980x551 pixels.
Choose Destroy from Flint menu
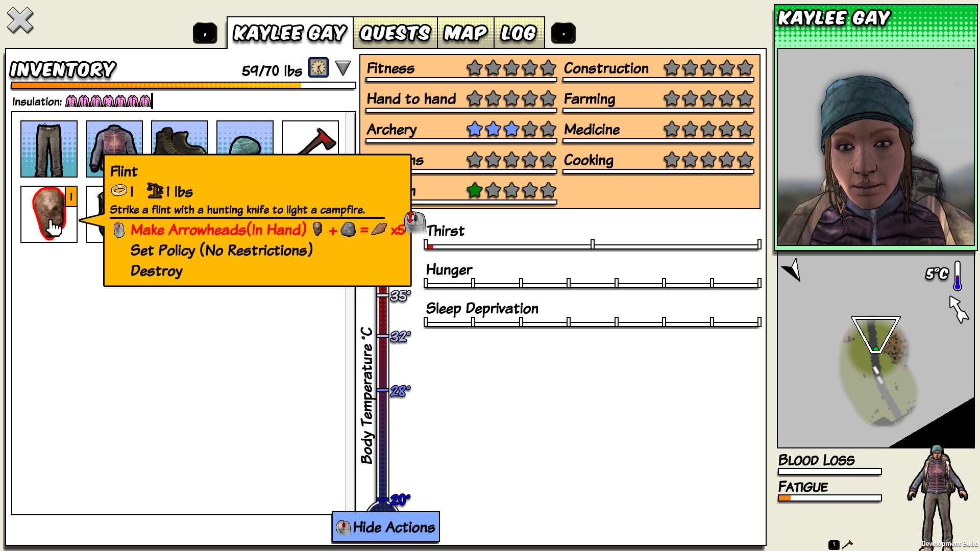[x=157, y=271]
